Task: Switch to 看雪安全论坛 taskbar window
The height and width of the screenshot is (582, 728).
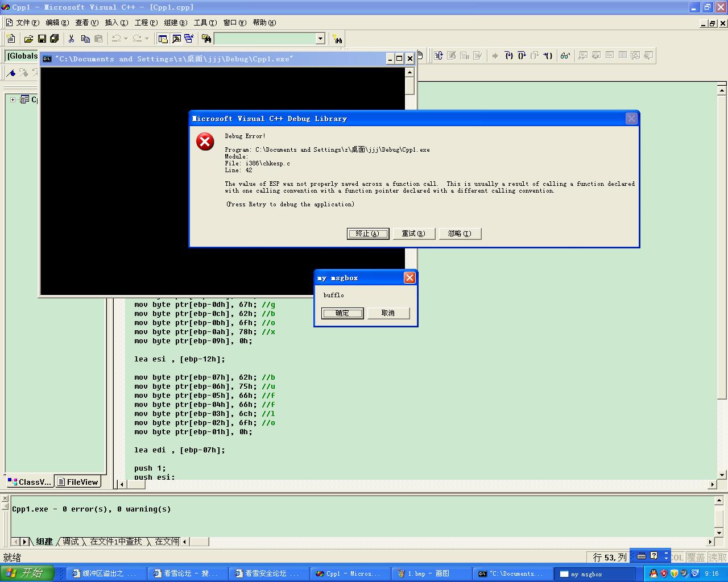Action: (268, 573)
